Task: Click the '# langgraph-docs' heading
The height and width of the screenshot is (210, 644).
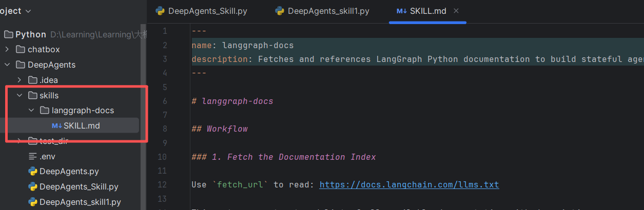Action: tap(232, 101)
